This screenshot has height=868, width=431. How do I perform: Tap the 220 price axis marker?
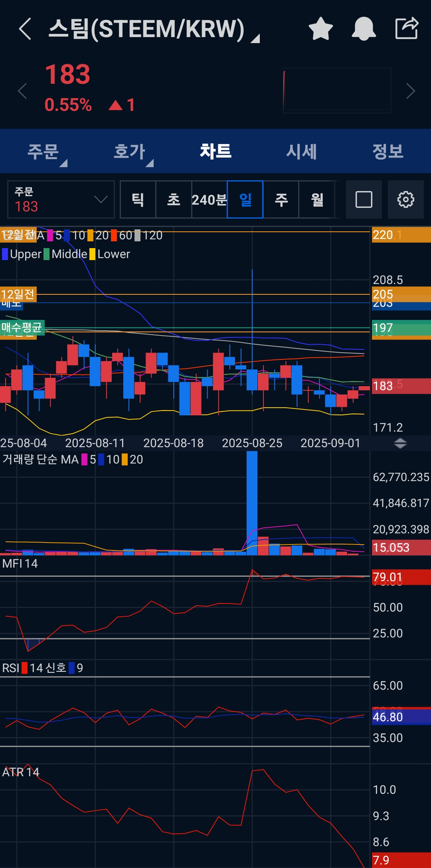(x=401, y=235)
